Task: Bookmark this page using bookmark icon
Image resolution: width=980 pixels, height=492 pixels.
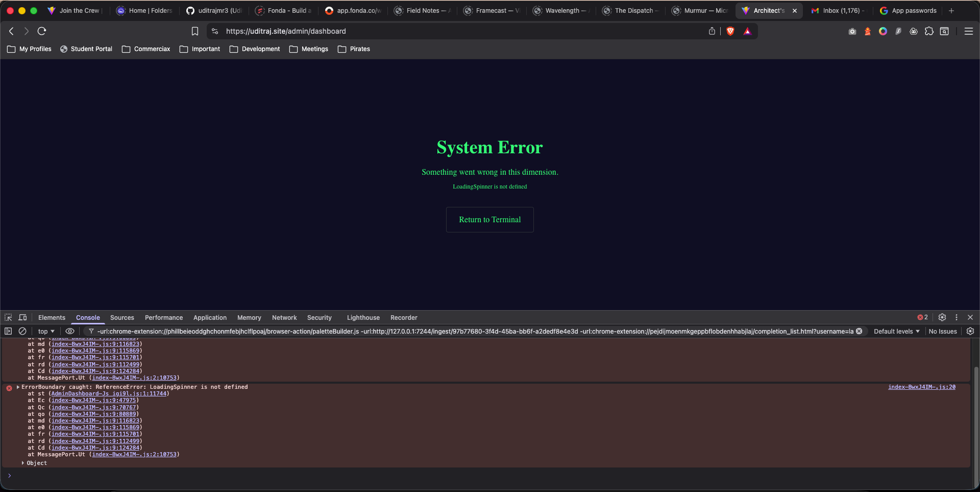Action: pos(194,31)
